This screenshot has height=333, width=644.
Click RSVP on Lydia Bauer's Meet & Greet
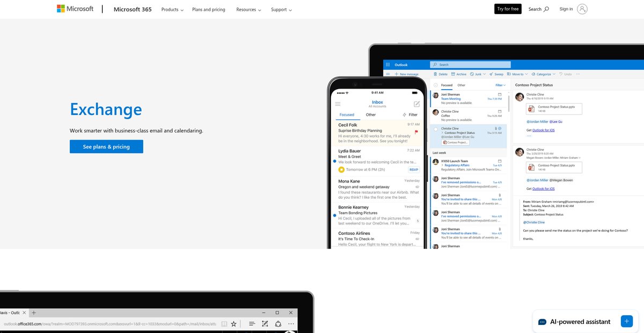tap(414, 169)
